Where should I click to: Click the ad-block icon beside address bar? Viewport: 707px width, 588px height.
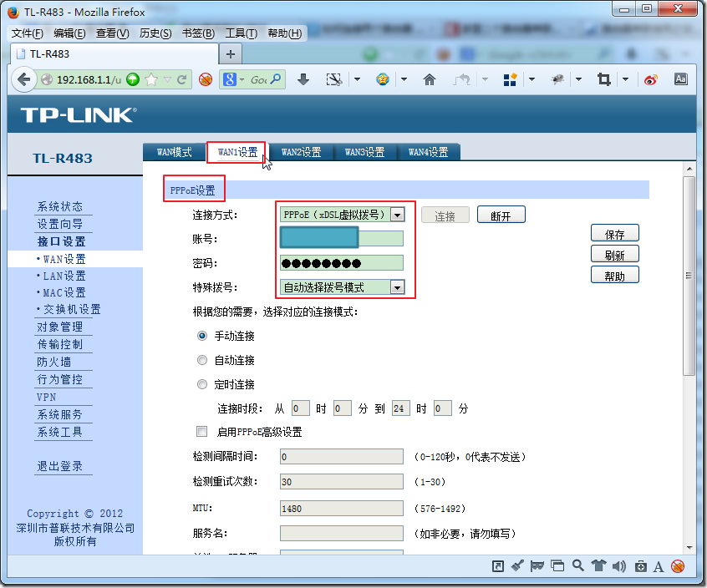[206, 79]
